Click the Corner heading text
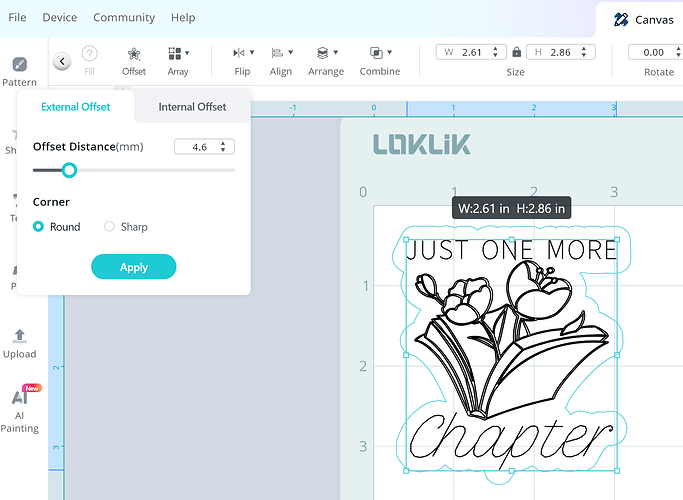The width and height of the screenshot is (683, 500). click(51, 202)
